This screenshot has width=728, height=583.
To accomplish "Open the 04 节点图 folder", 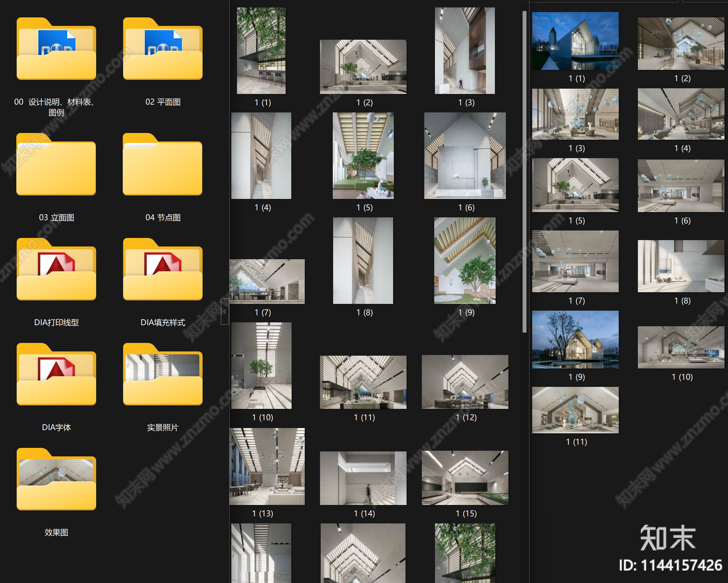I will point(163,164).
